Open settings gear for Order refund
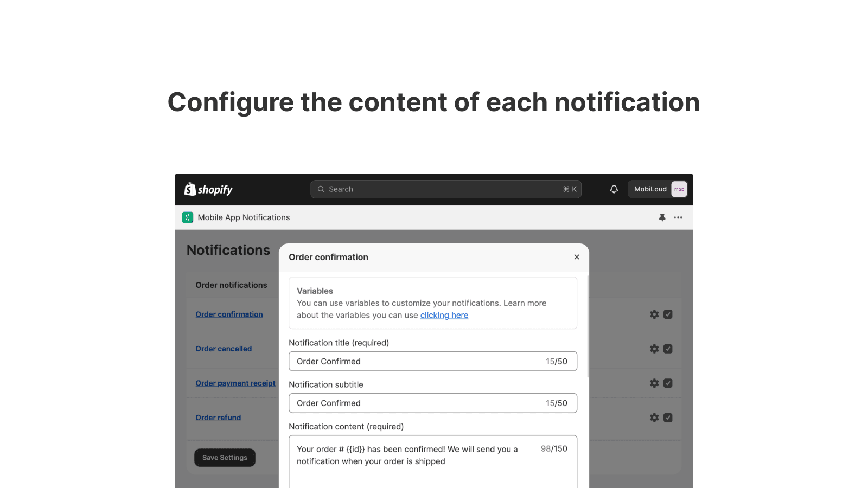868x488 pixels. [654, 418]
